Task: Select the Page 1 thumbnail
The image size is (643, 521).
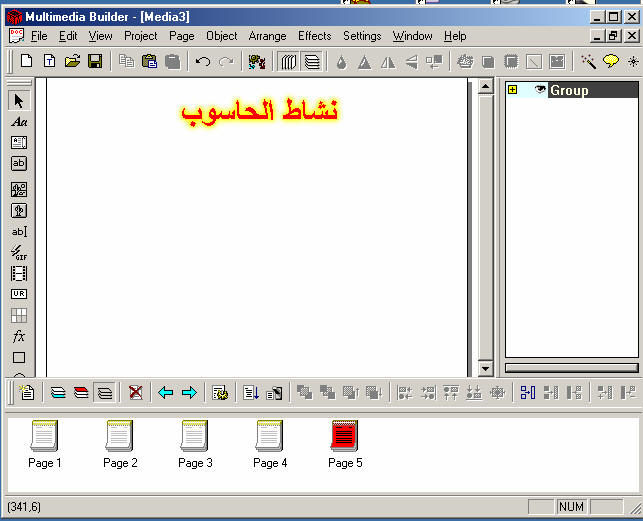Action: point(45,444)
